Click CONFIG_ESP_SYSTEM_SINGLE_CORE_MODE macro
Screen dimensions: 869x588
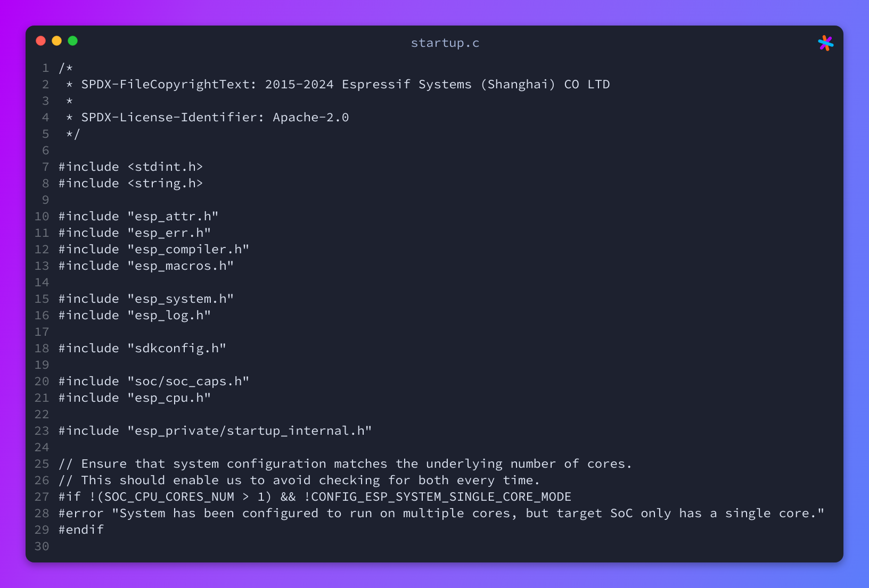point(441,497)
